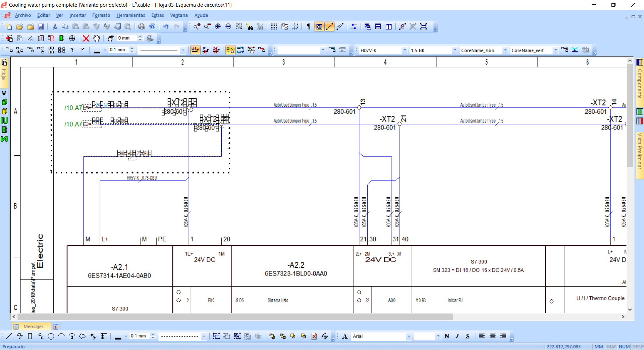Insert text with the A text tool
The image size is (644, 350).
click(x=345, y=336)
